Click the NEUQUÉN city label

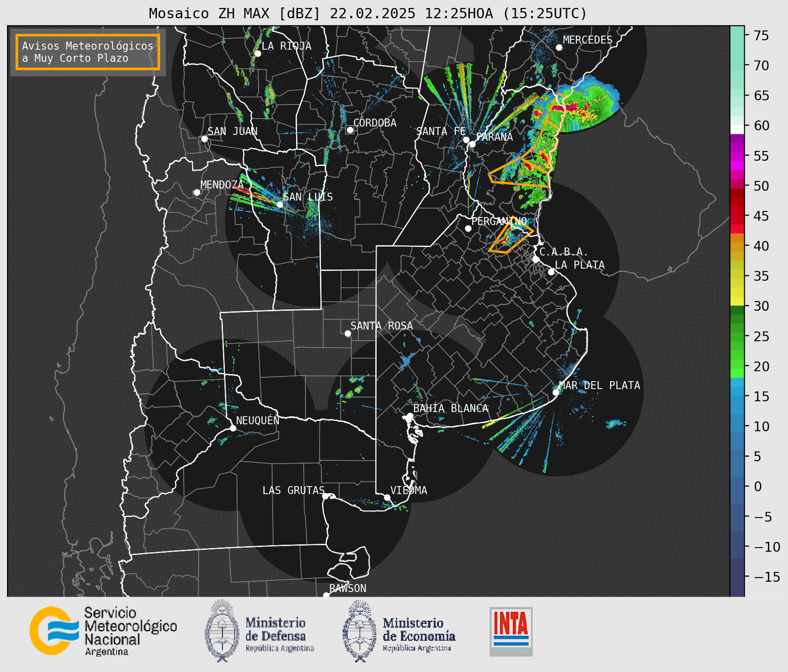(258, 420)
